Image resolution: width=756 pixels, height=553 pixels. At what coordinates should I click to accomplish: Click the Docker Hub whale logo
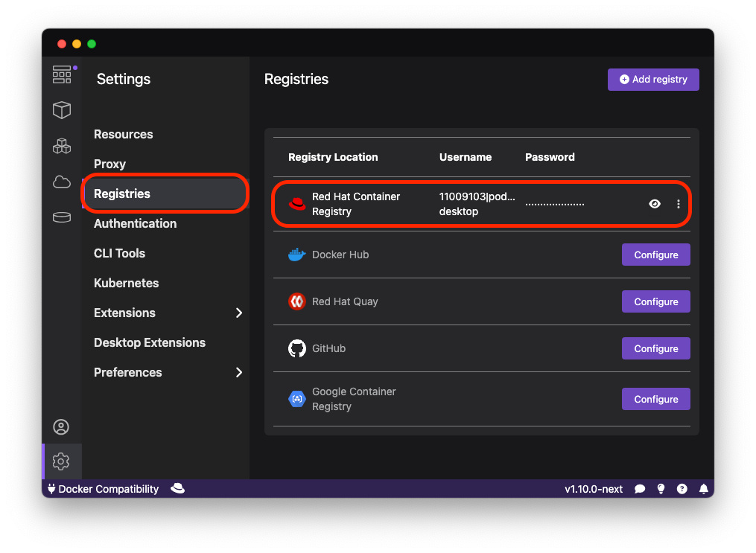tap(297, 255)
